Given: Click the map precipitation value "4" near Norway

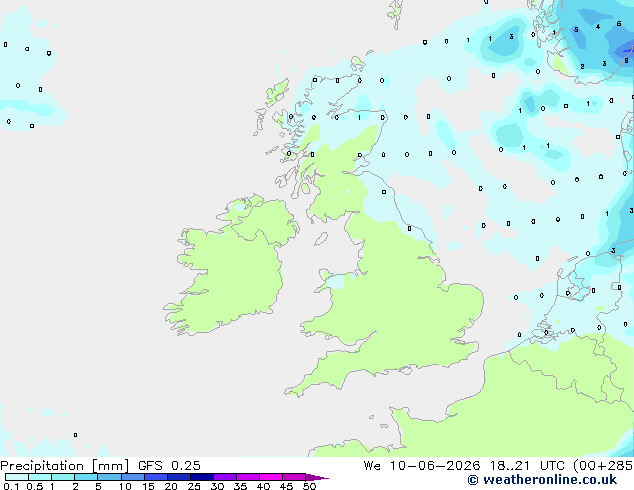Looking at the screenshot, I should pos(598,27).
